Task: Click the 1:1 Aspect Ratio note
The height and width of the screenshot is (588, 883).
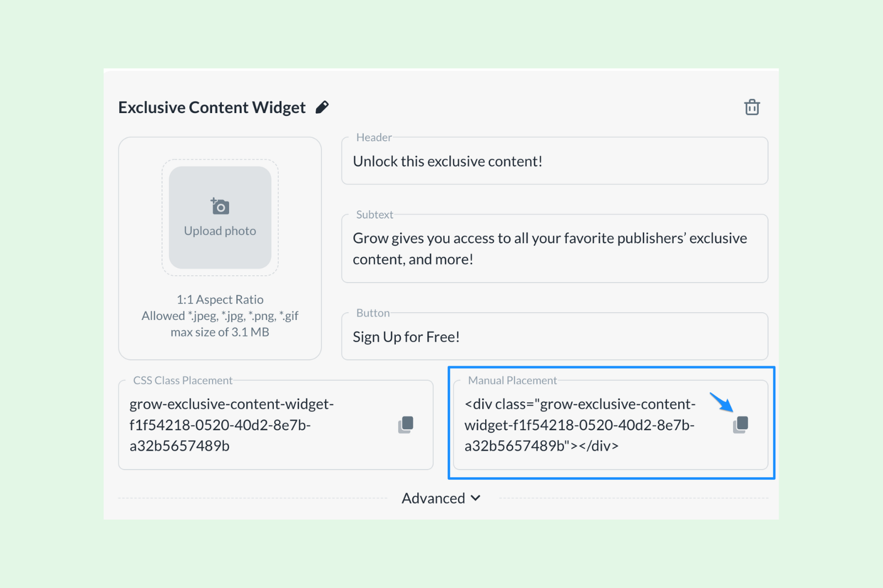Action: tap(220, 300)
